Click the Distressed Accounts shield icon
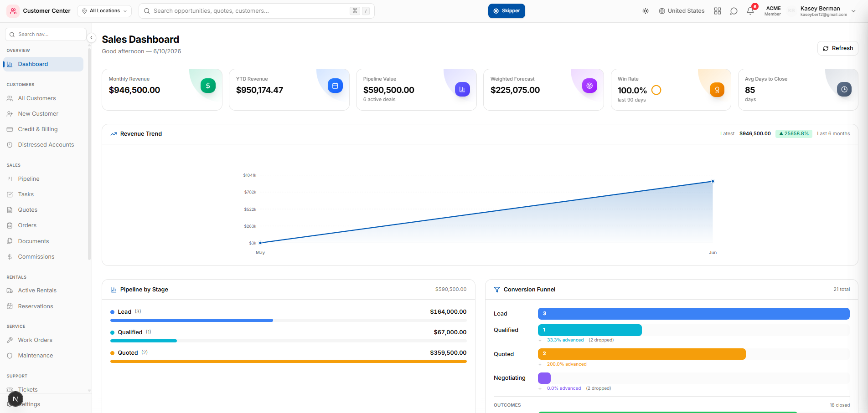This screenshot has width=868, height=413. 10,145
